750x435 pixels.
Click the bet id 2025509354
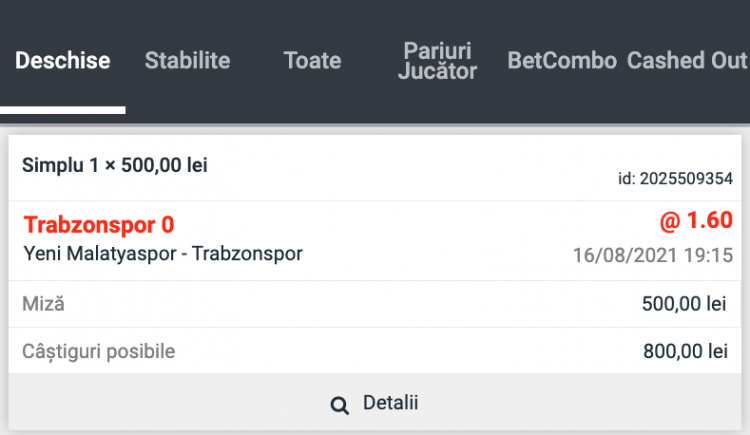coord(676,179)
